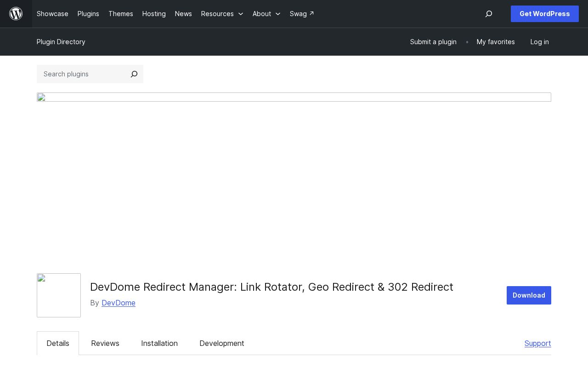Viewport: 588px width, 368px height.
Task: Open the Themes menu item
Action: coord(121,14)
